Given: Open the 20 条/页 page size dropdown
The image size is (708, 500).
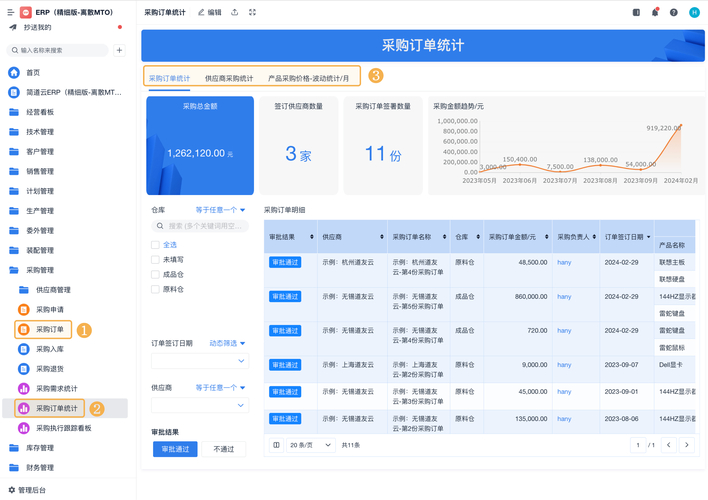Looking at the screenshot, I should [x=311, y=445].
